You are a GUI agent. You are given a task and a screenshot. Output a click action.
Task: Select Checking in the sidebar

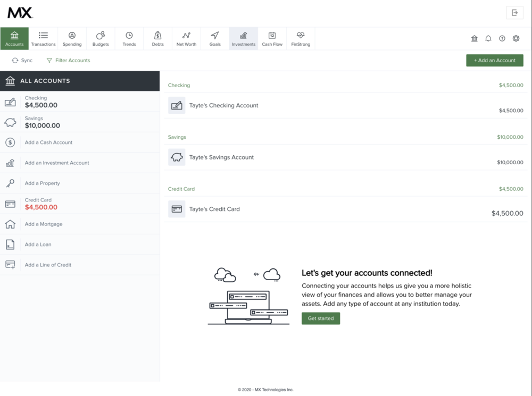click(x=80, y=102)
